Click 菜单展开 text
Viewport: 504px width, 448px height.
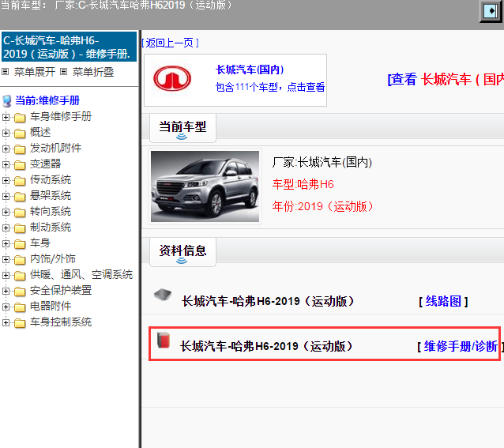[x=35, y=72]
